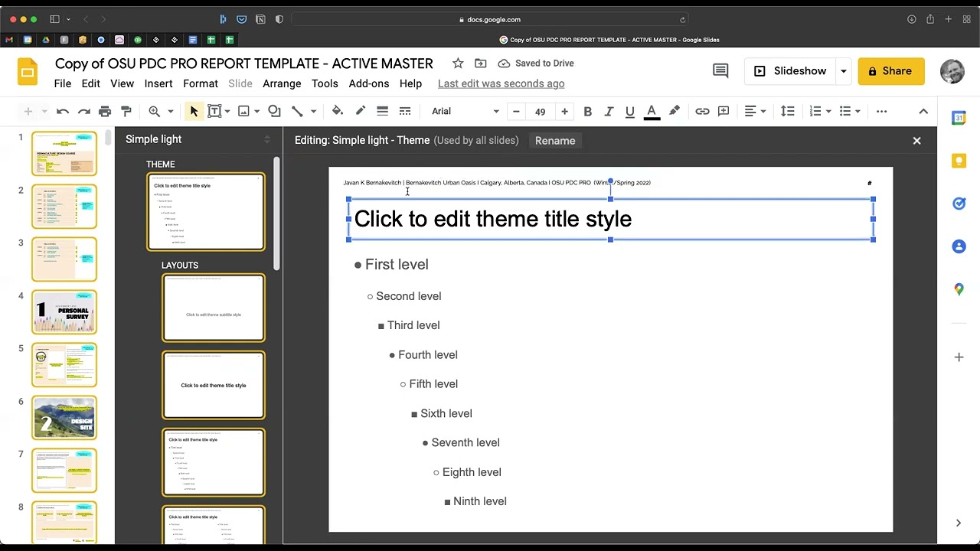
Task: Open the Edit menu
Action: click(x=91, y=83)
